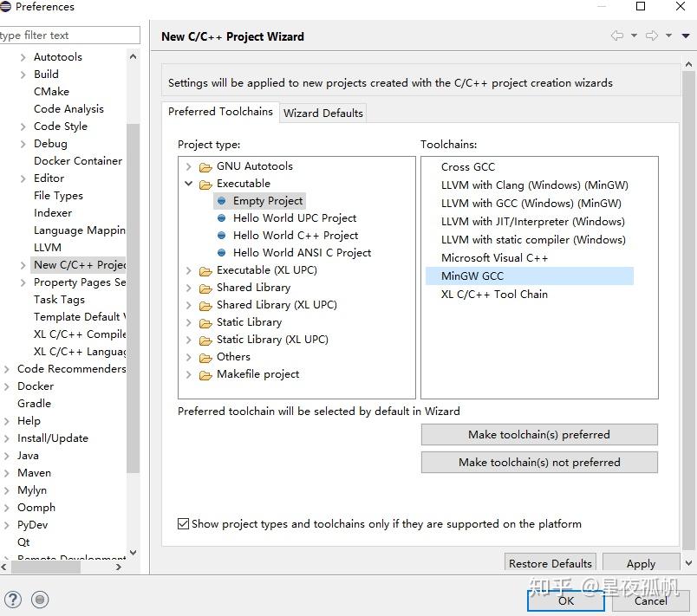697x616 pixels.
Task: Collapse the Executable project type
Action: [x=189, y=184]
